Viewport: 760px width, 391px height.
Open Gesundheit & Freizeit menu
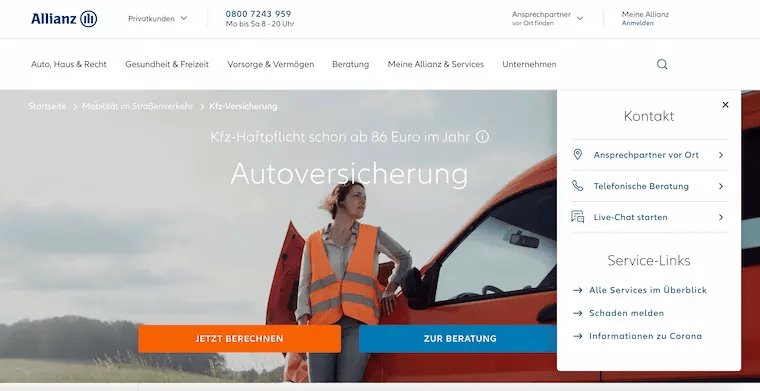[x=167, y=64]
